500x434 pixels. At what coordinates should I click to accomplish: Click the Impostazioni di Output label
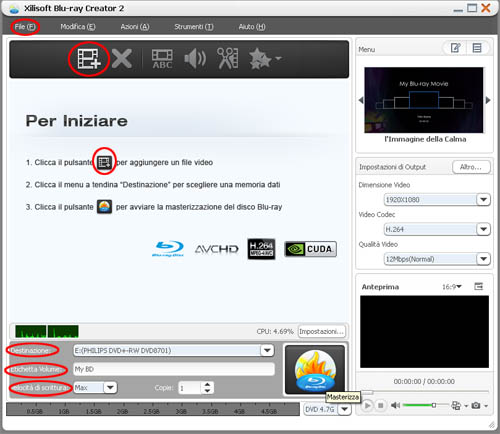click(392, 167)
